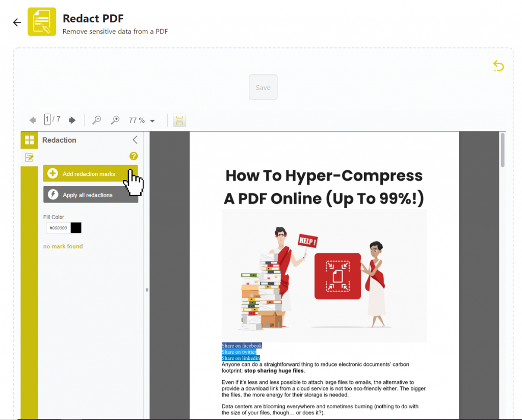The height and width of the screenshot is (420, 522).
Task: Go to the next page with arrow icon
Action: [72, 120]
